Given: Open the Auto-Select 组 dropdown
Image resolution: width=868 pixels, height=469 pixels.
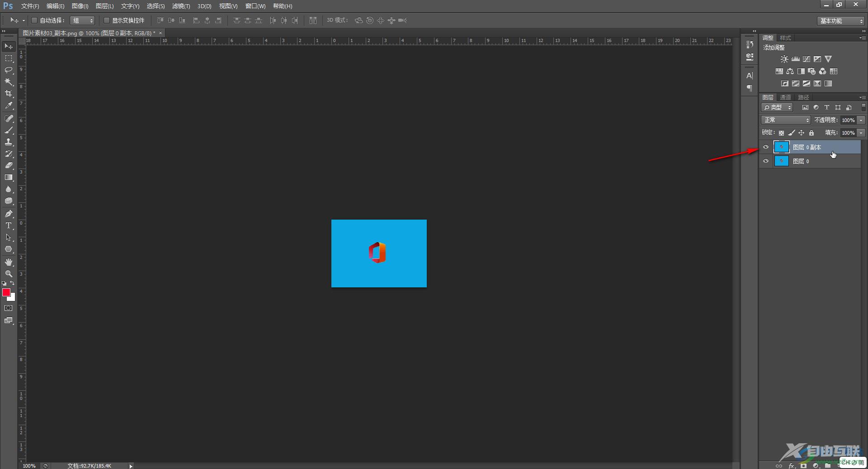Looking at the screenshot, I should click(82, 20).
